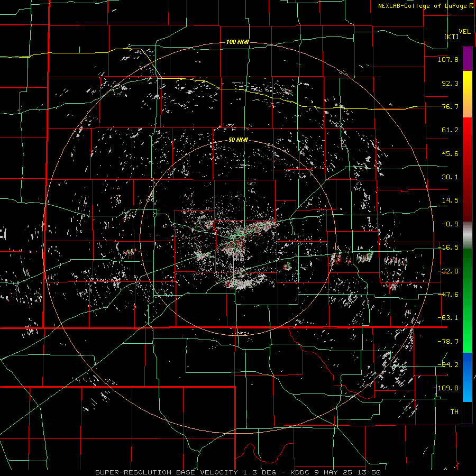Click the -63.1 velocity scale value
This screenshot has width=476, height=476.
coord(448,318)
